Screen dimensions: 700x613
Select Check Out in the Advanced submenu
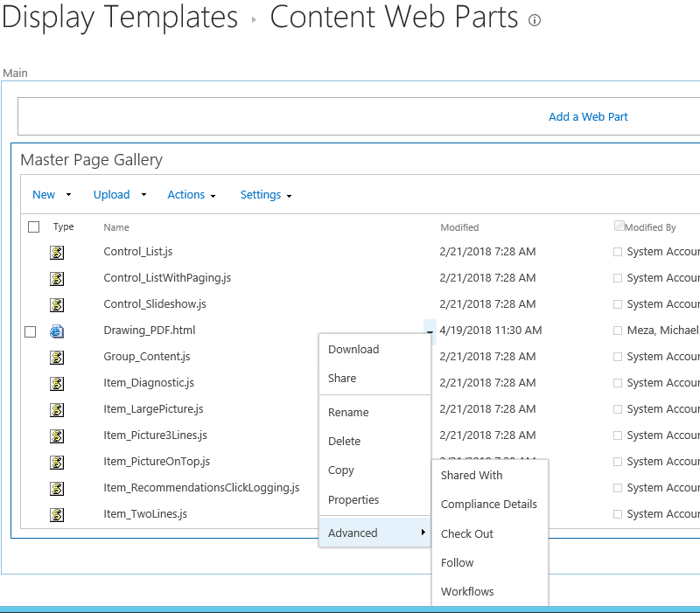(467, 533)
